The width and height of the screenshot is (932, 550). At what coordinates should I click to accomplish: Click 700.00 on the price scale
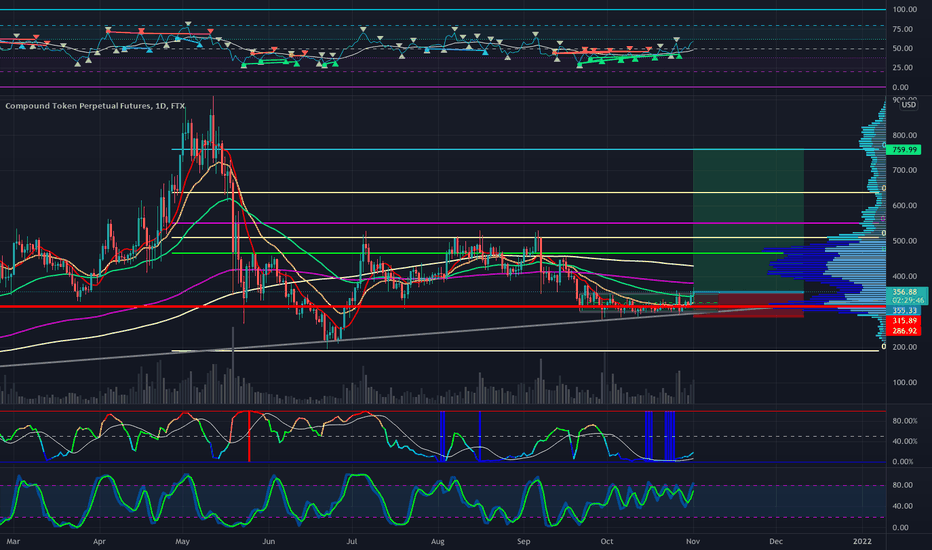(x=904, y=171)
